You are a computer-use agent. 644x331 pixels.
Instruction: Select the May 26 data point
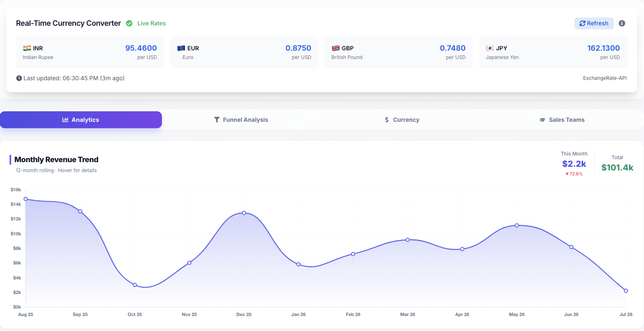point(517,225)
